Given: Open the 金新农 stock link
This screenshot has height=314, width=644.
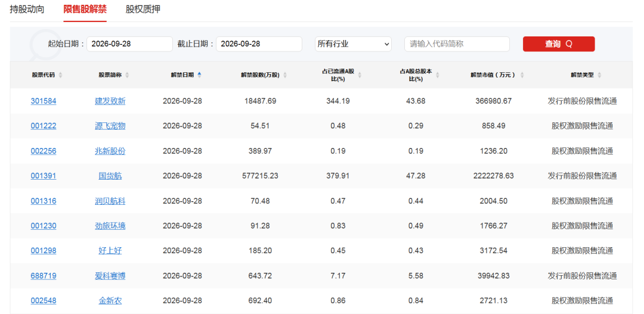Looking at the screenshot, I should pos(110,301).
